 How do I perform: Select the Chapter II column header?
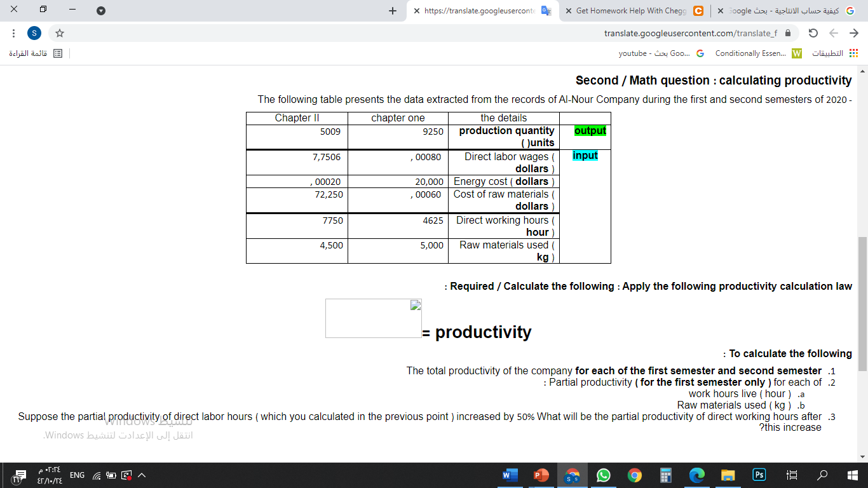click(297, 118)
